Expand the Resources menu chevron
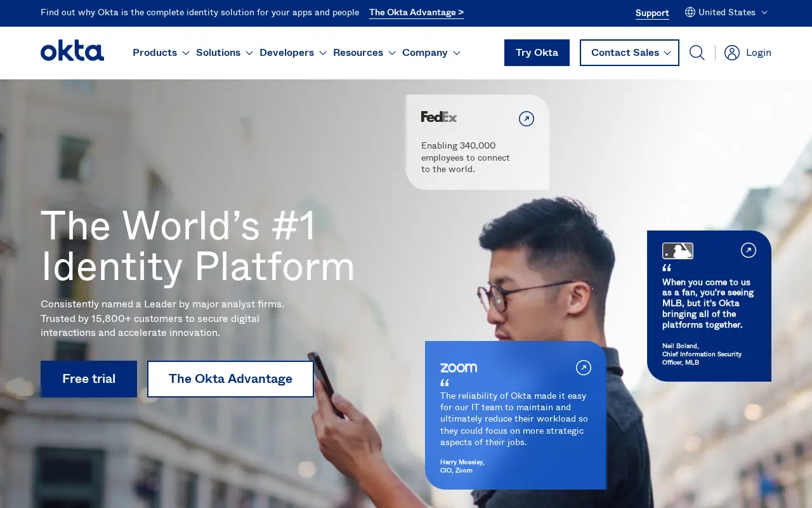 coord(392,53)
